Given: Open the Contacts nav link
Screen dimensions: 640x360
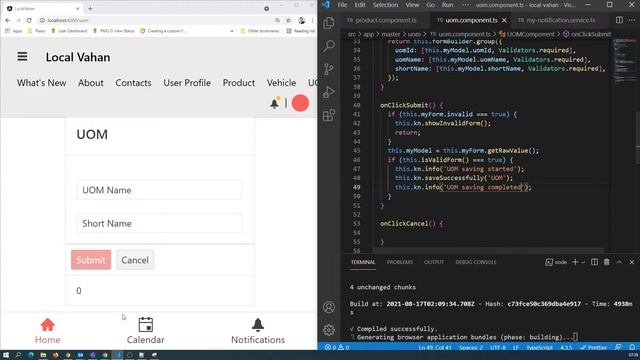Looking at the screenshot, I should (133, 83).
